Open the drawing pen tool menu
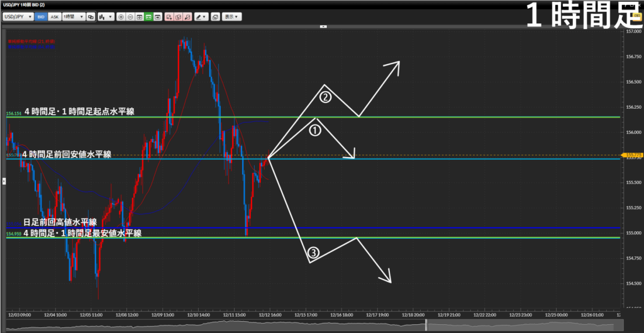The height and width of the screenshot is (333, 644). 201,16
